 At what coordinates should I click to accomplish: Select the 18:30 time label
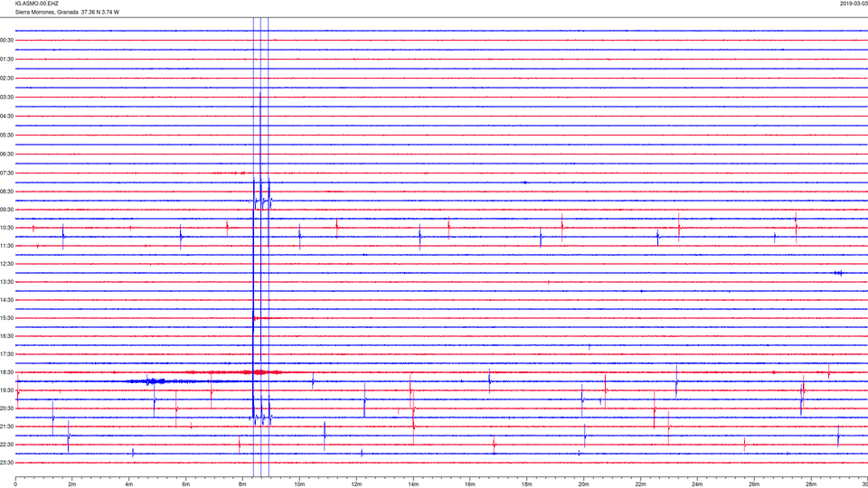6,372
